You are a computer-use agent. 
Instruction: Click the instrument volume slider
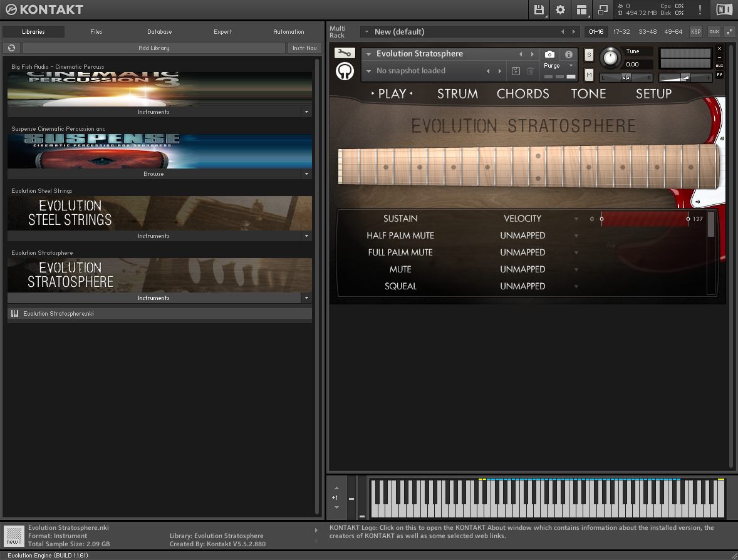click(x=685, y=78)
